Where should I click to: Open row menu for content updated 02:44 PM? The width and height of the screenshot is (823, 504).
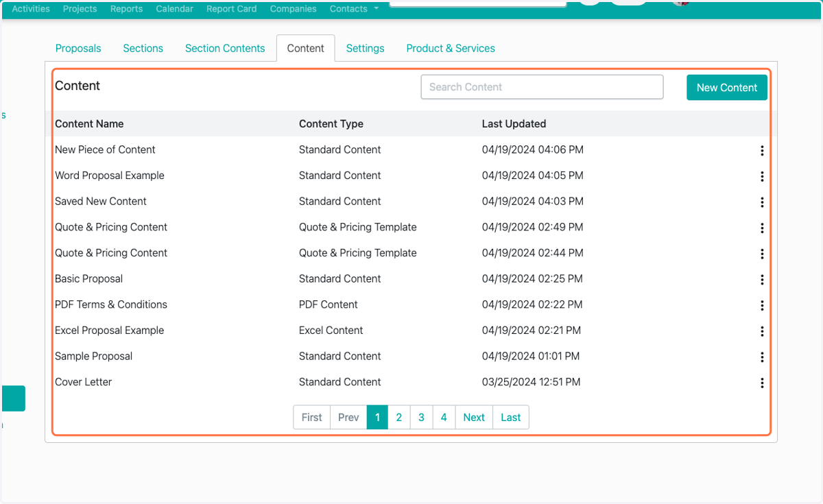[762, 254]
